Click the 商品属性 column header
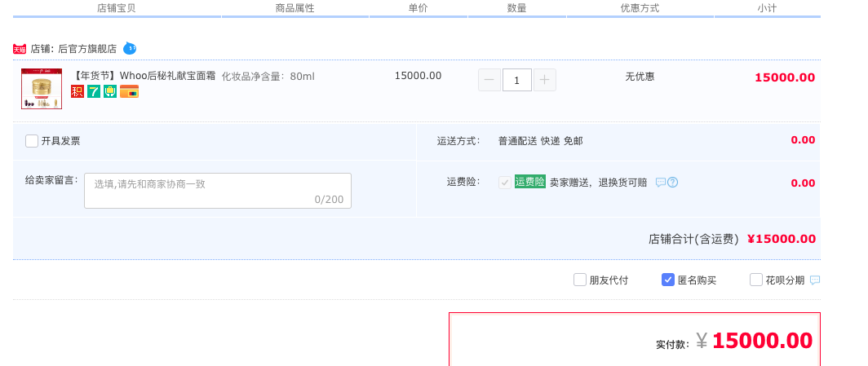Viewport: 868px width, 366px height. pos(295,7)
